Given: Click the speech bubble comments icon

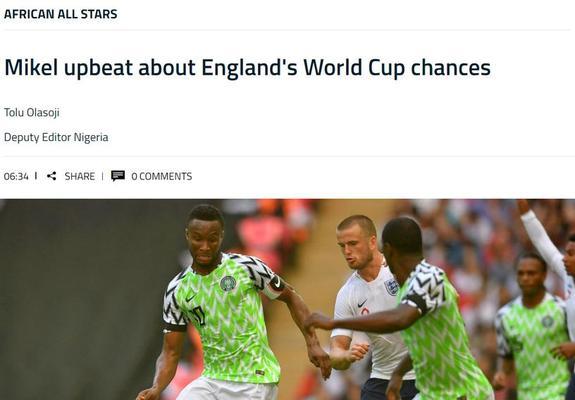Looking at the screenshot, I should [118, 176].
